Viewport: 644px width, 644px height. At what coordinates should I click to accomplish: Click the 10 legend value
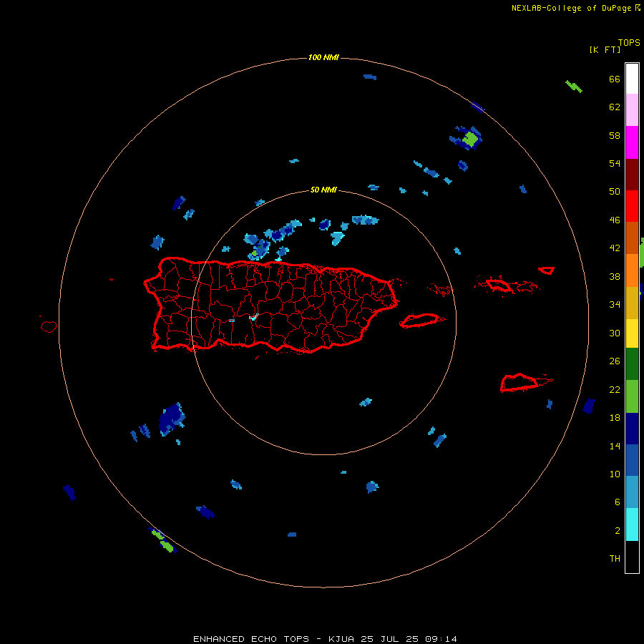[615, 474]
